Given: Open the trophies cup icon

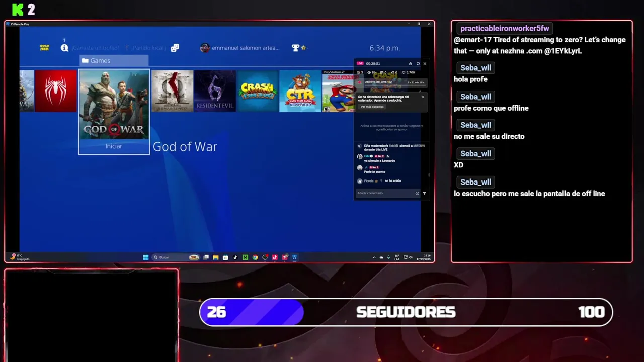Looking at the screenshot, I should pyautogui.click(x=296, y=48).
